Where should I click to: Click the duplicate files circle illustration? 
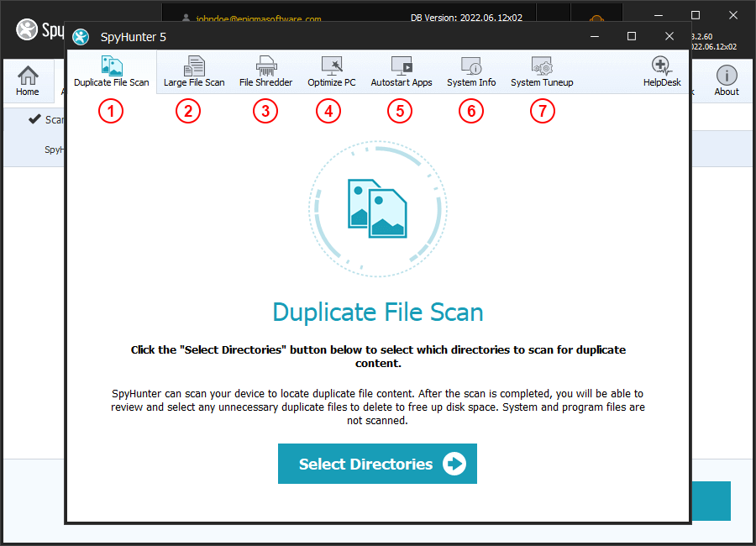[377, 208]
